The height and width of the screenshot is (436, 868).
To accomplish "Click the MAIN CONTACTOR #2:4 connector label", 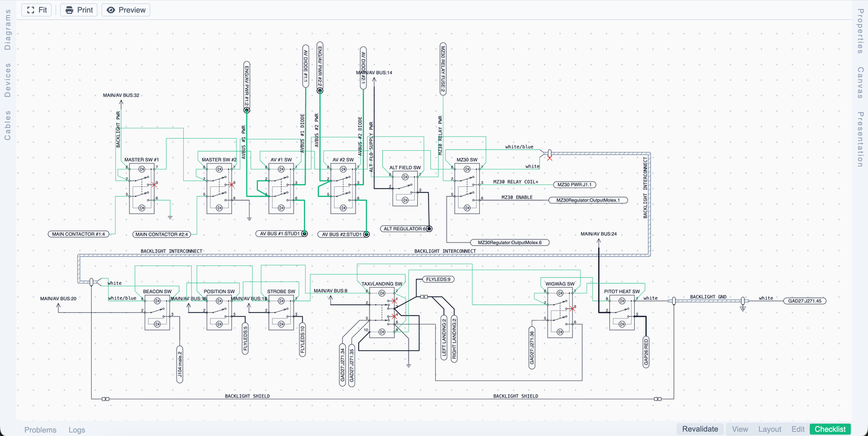I will [162, 234].
